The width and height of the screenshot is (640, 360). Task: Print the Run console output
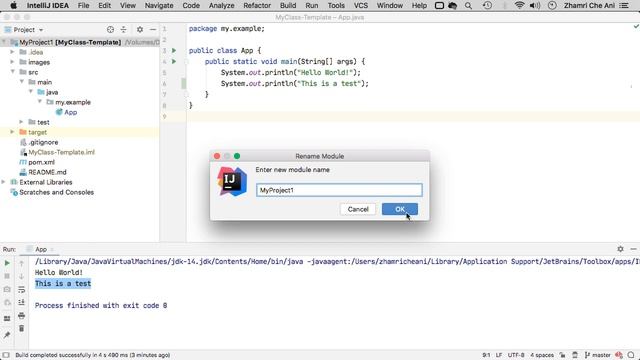point(21,316)
